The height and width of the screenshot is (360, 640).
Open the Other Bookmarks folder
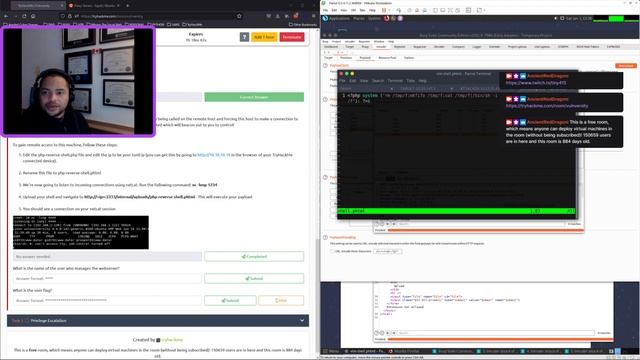point(302,24)
